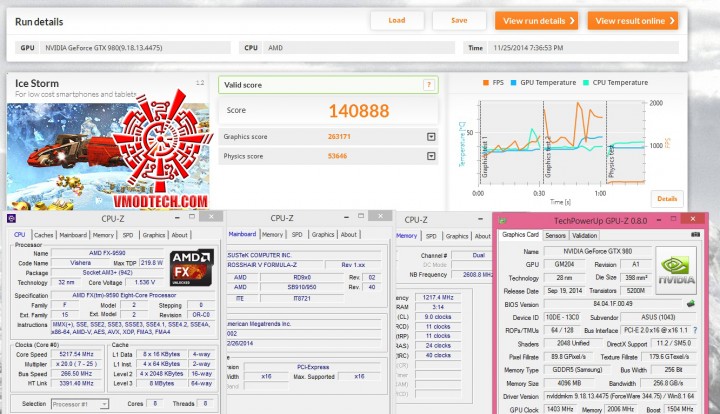Click the GPU-Z Name field NVIDIA GeForce GTX 980
Viewport: 720px width, 414px height.
597,251
